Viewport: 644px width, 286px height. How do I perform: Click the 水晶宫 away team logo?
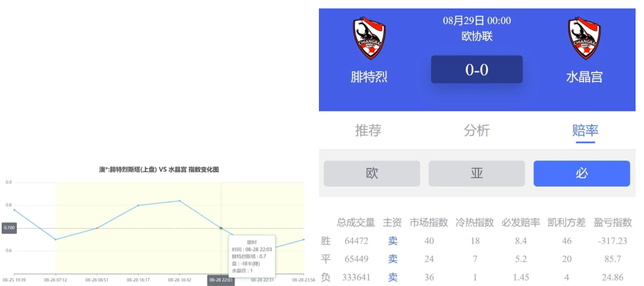coord(584,38)
